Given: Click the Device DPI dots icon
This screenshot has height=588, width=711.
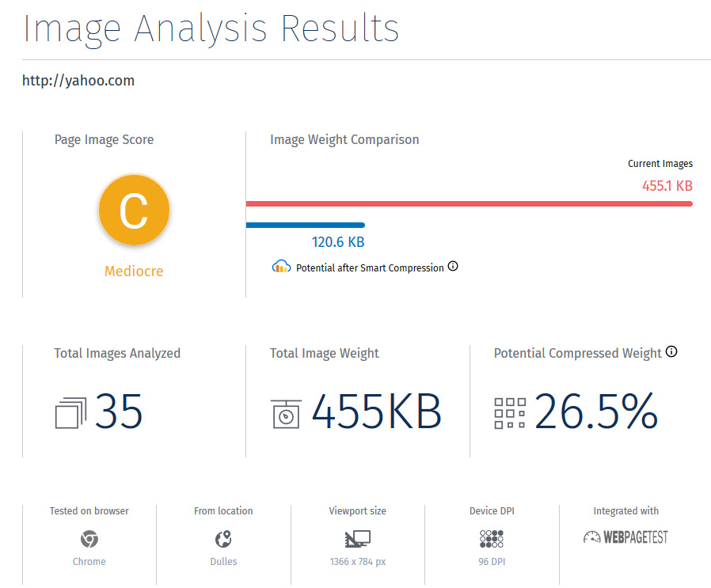Looking at the screenshot, I should 492,539.
